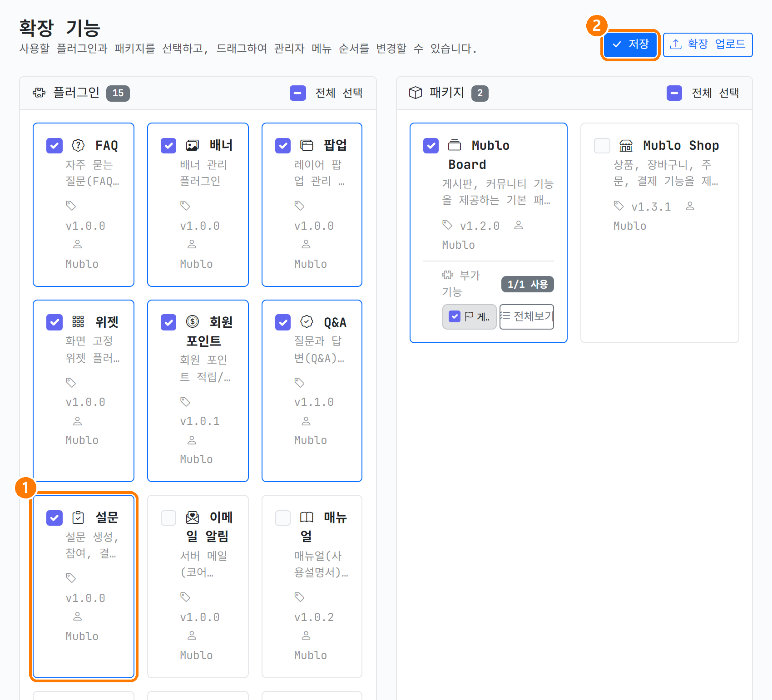The image size is (772, 700).
Task: Click version v1.1.0 on the Q&A card
Action: coord(314,402)
